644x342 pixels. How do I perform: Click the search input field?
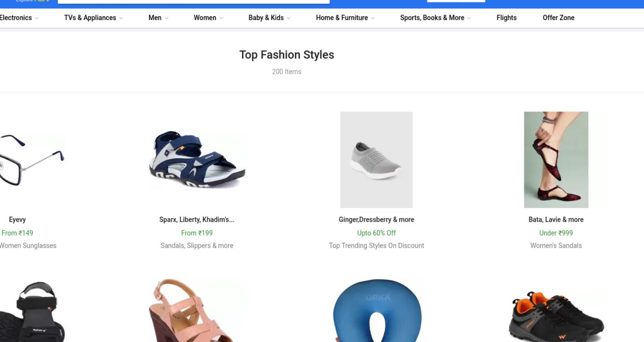[x=194, y=2]
